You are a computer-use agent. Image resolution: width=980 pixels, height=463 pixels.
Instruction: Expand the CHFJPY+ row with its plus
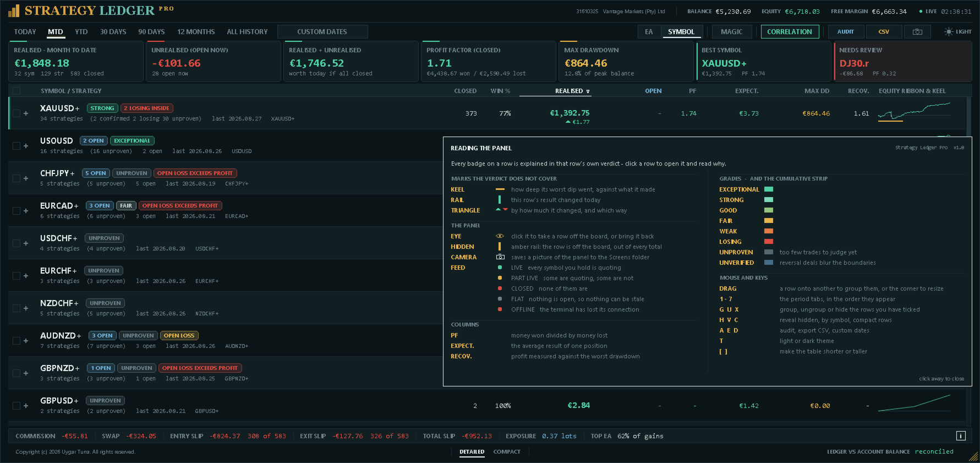[x=26, y=178]
